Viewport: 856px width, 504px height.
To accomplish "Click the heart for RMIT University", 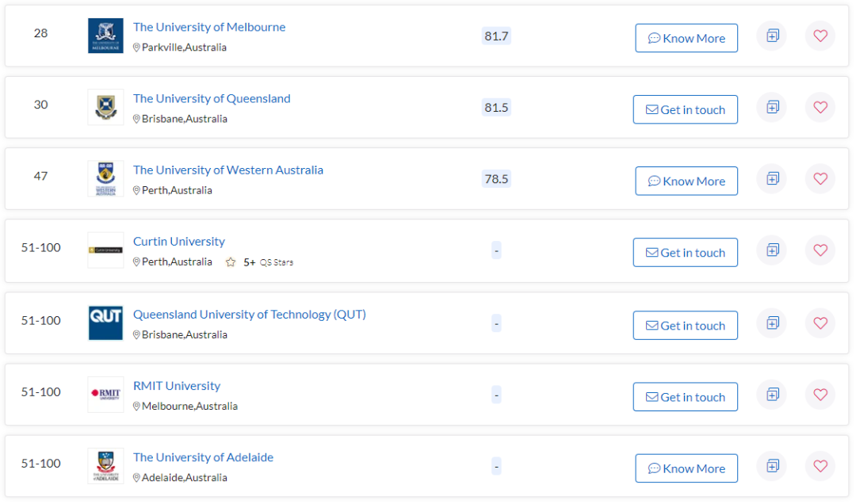I will pos(820,395).
